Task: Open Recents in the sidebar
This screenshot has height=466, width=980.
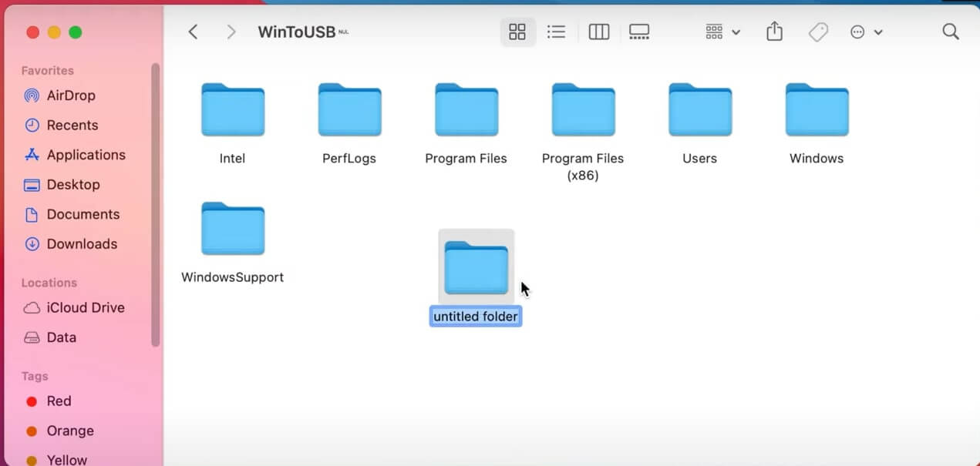Action: click(x=61, y=125)
